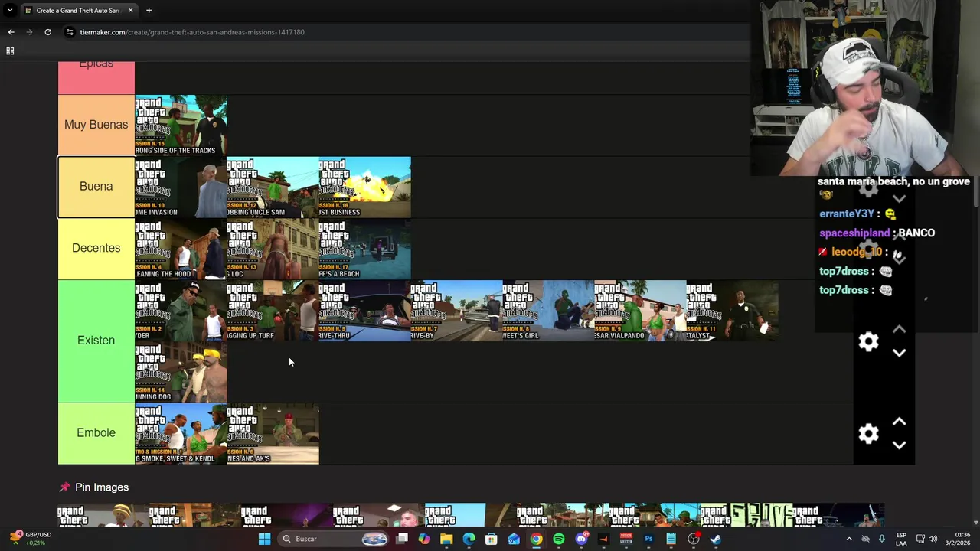The width and height of the screenshot is (980, 551).
Task: Launch Copilot from the taskbar
Action: [424, 539]
